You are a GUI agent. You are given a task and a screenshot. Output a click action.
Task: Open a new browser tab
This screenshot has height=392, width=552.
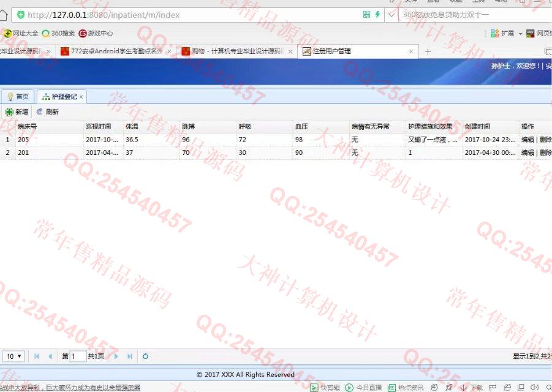tap(428, 51)
